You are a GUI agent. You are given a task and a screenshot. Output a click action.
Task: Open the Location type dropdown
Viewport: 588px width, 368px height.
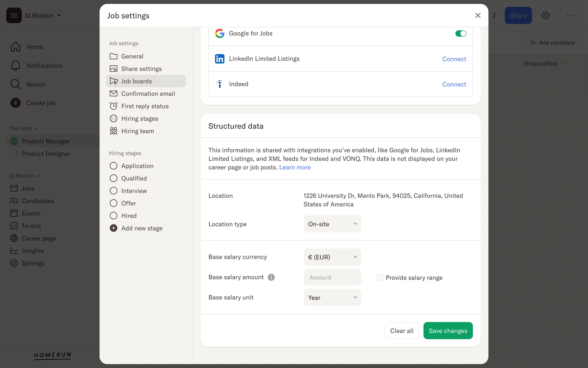coord(332,224)
